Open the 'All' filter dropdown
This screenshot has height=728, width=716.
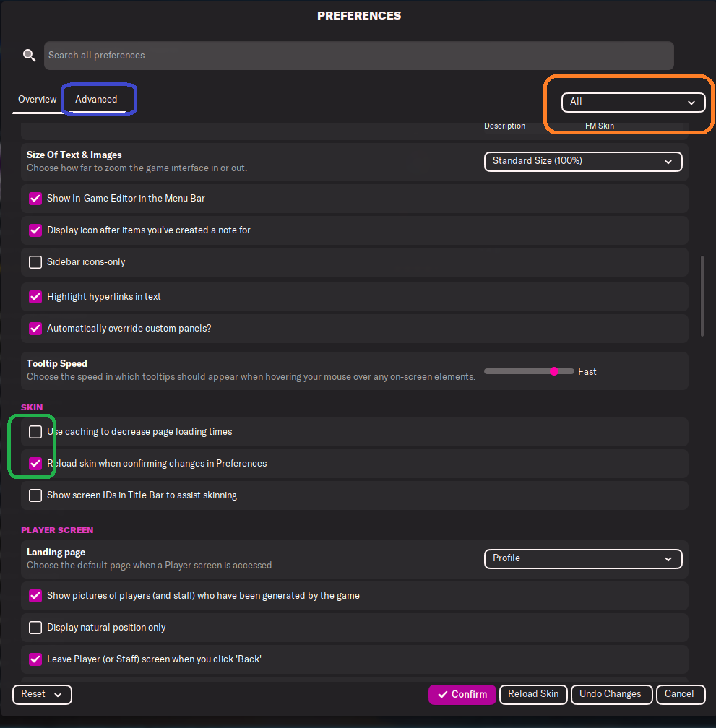(633, 102)
